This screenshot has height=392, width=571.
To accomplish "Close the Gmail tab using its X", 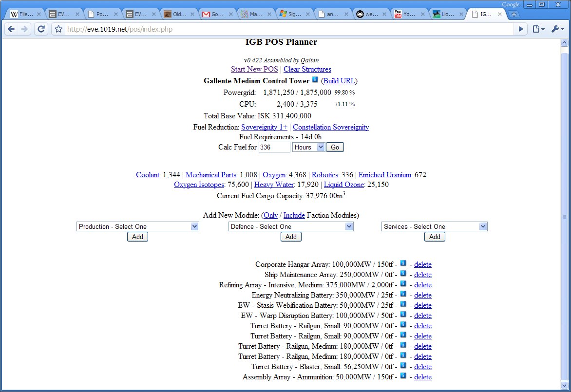I will tap(231, 14).
